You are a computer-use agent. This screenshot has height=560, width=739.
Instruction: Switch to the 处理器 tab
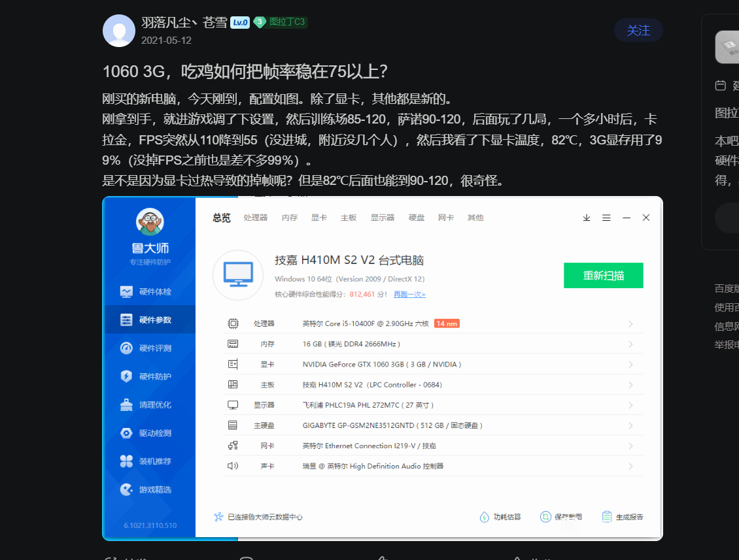pyautogui.click(x=256, y=218)
